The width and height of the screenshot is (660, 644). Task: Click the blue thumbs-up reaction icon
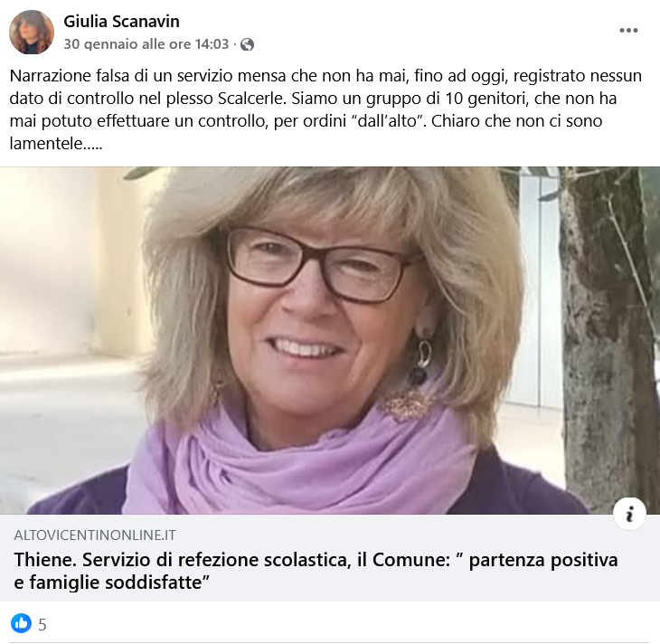[x=21, y=623]
